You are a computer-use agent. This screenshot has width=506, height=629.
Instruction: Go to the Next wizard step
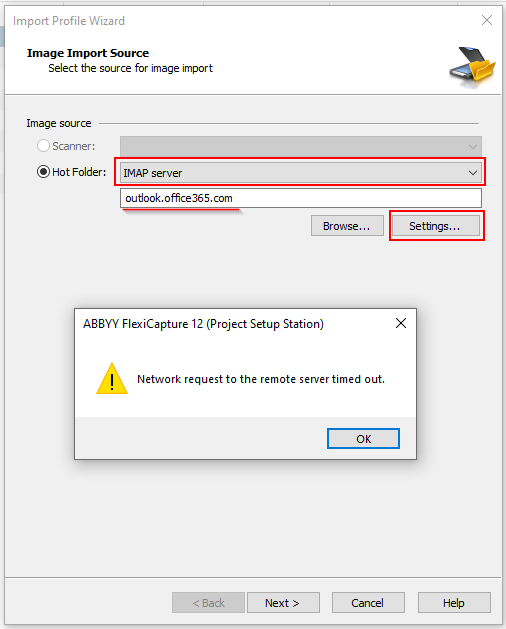[283, 603]
